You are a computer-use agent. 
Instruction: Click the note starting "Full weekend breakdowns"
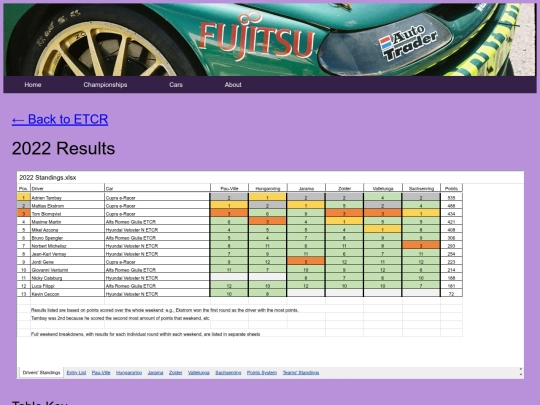coord(145,334)
